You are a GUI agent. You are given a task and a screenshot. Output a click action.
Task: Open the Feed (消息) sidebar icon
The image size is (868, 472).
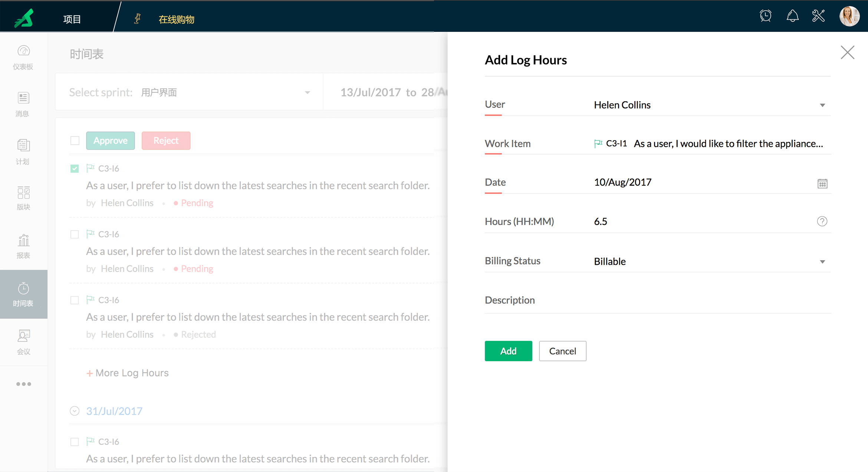click(23, 104)
